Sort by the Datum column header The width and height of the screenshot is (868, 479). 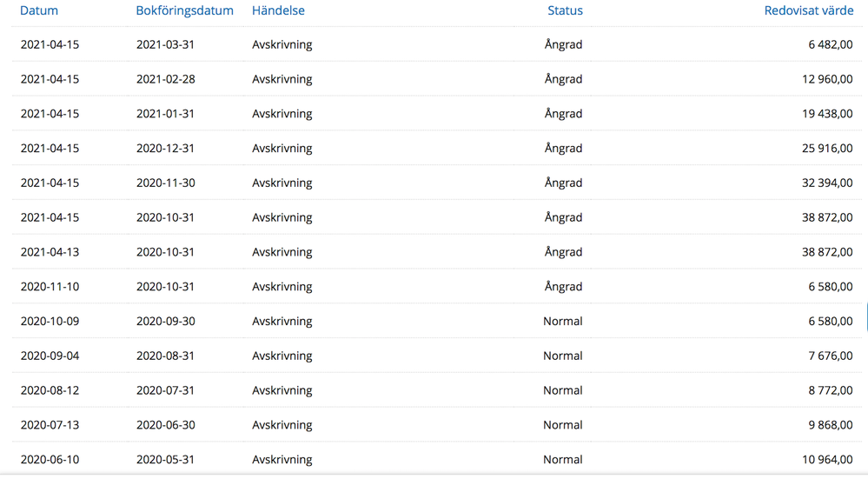(39, 10)
